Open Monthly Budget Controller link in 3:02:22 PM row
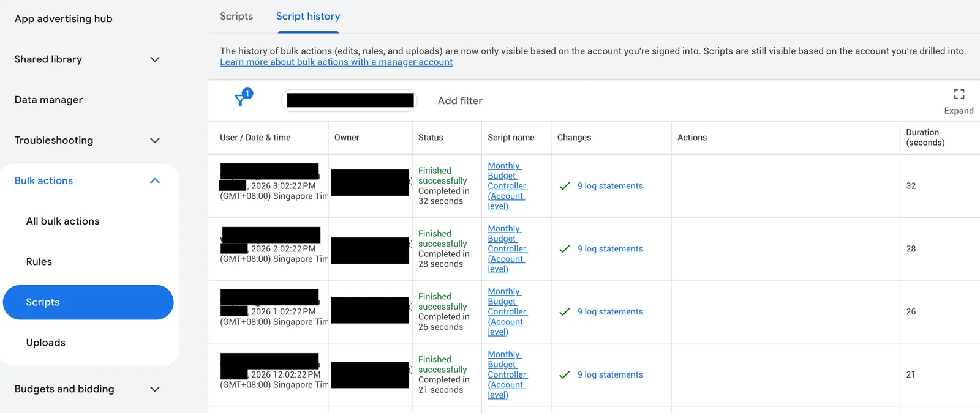The height and width of the screenshot is (413, 980). [507, 186]
